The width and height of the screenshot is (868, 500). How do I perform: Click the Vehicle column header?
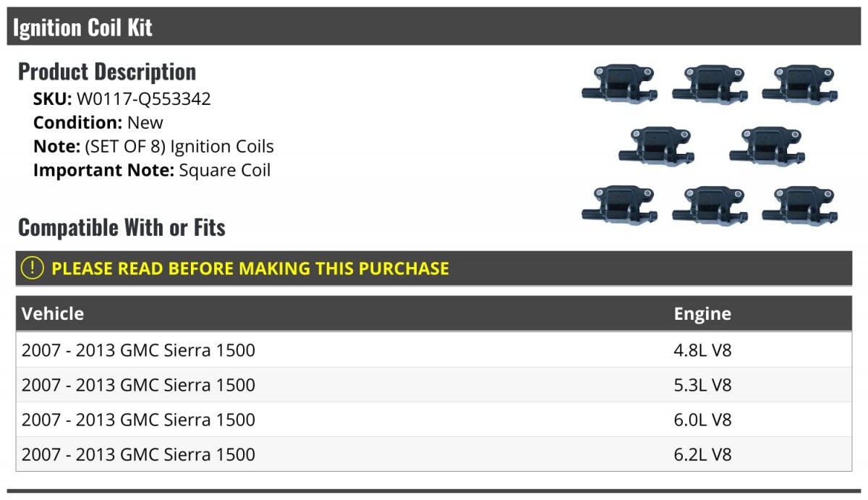tap(53, 313)
